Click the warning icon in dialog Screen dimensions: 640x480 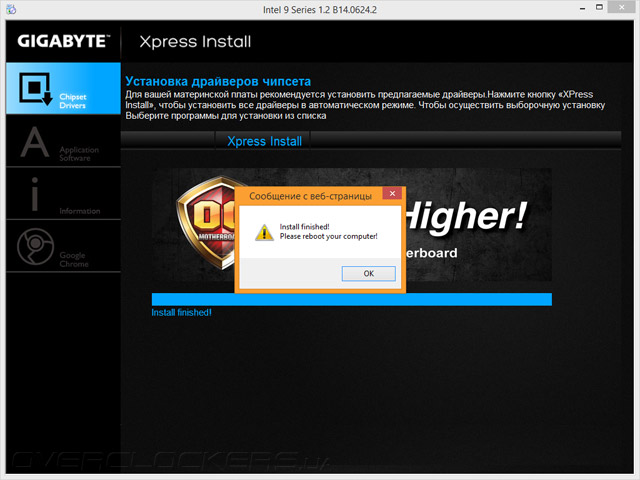264,233
